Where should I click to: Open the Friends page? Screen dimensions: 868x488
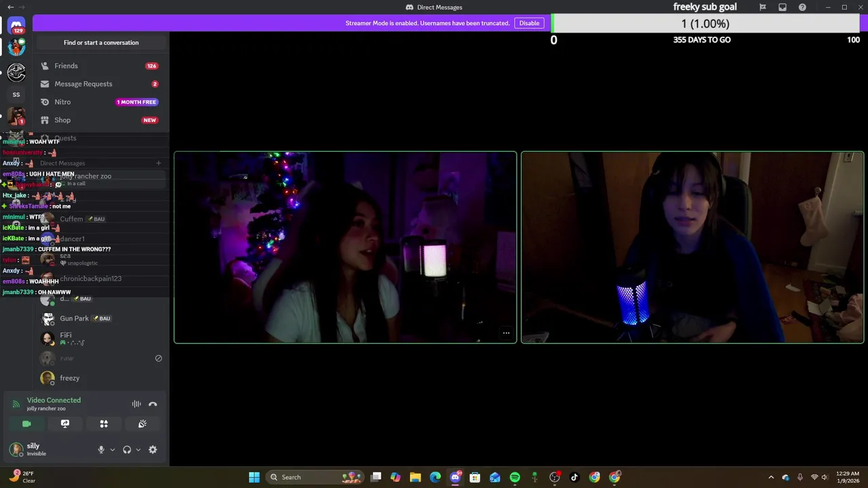click(100, 66)
